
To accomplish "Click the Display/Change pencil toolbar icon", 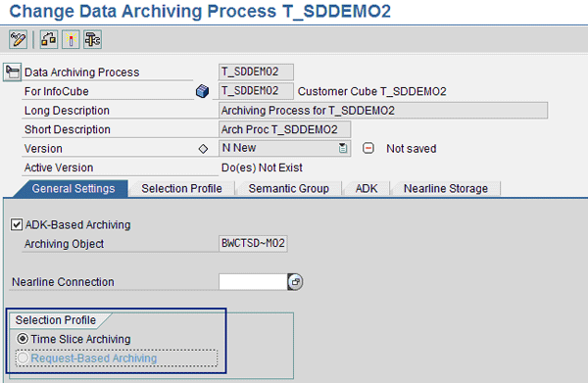I will point(18,39).
